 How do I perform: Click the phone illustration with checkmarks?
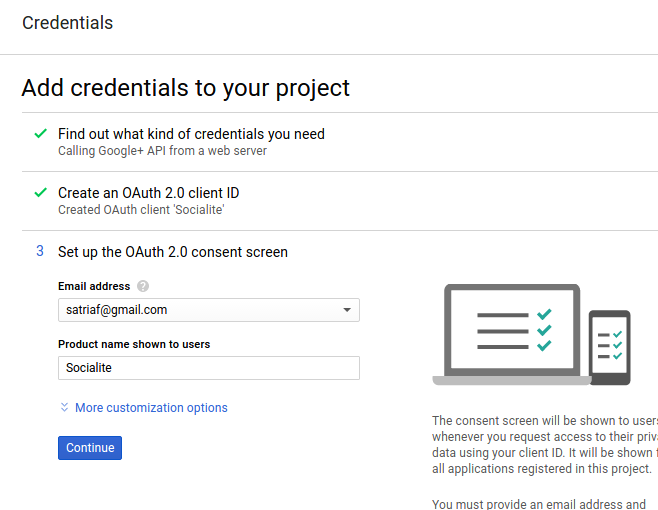pos(609,346)
